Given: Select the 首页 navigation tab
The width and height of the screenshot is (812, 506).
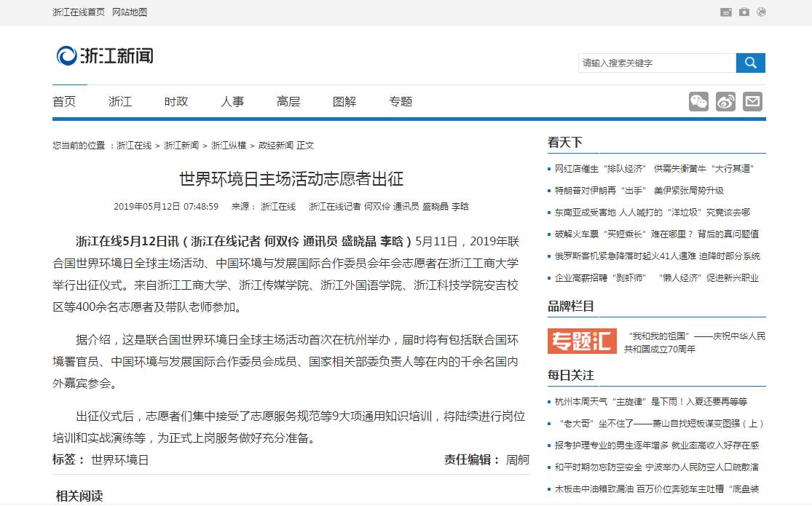Looking at the screenshot, I should (x=64, y=102).
